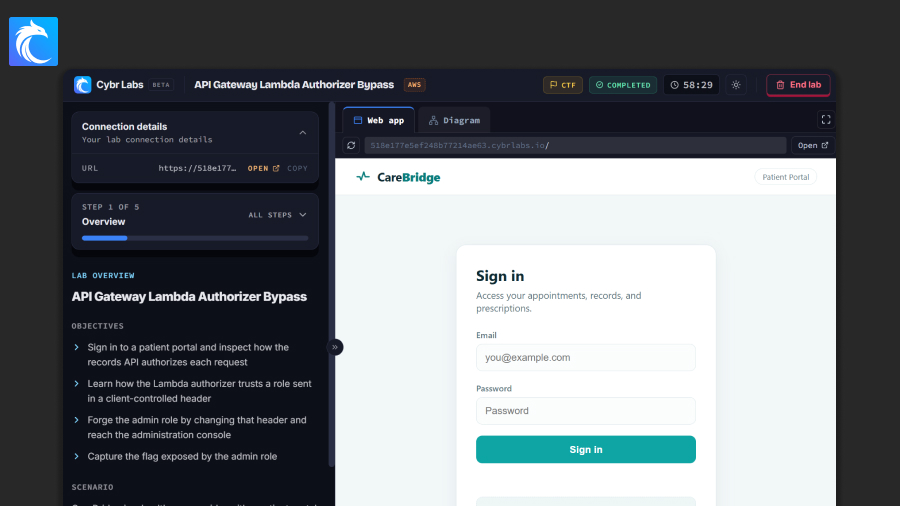Click the 58:29 lab timer
Screen dimensions: 900x506
691,85
